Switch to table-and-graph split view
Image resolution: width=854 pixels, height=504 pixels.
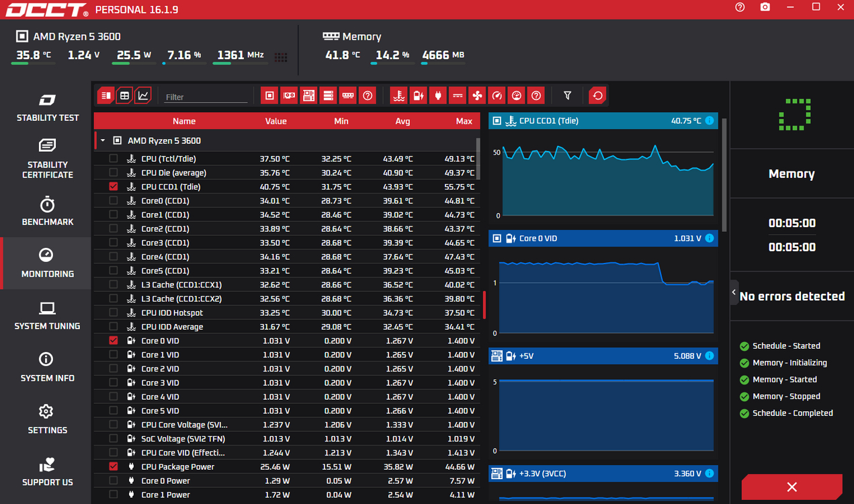coord(105,96)
